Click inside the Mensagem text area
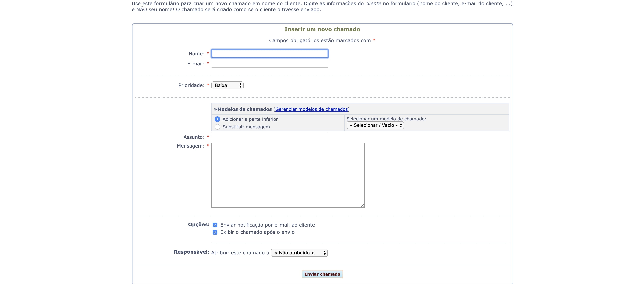644x284 pixels. tap(288, 175)
